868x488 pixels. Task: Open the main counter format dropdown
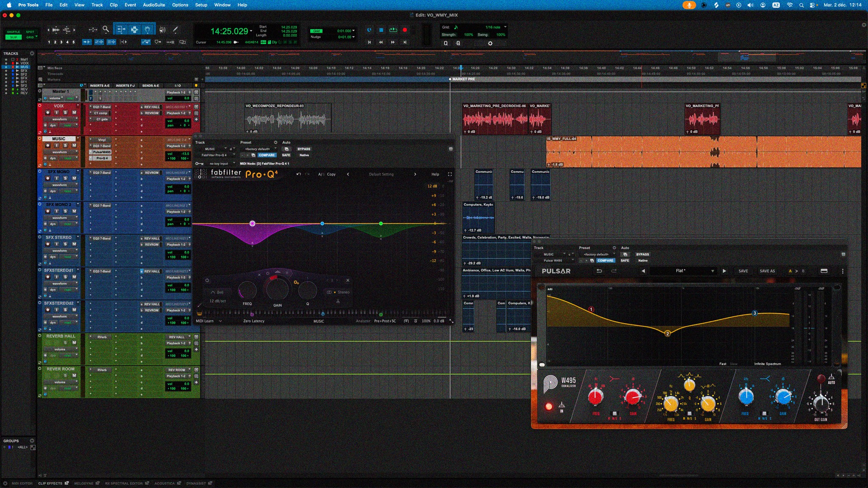pos(251,31)
